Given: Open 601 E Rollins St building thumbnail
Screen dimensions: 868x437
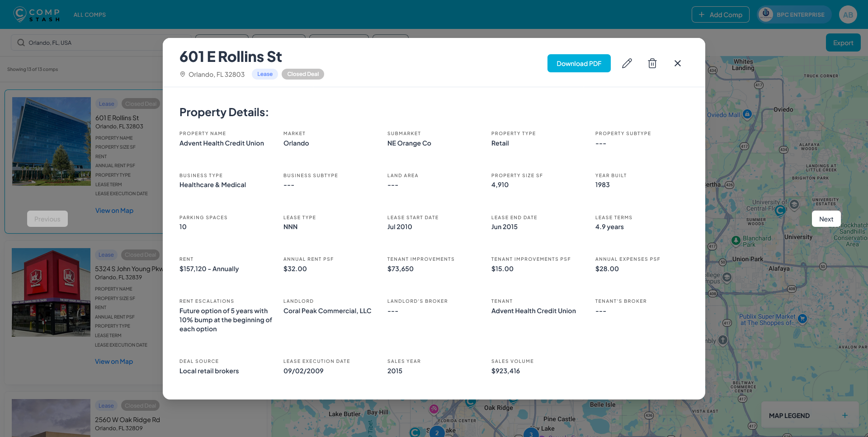Looking at the screenshot, I should [52, 141].
